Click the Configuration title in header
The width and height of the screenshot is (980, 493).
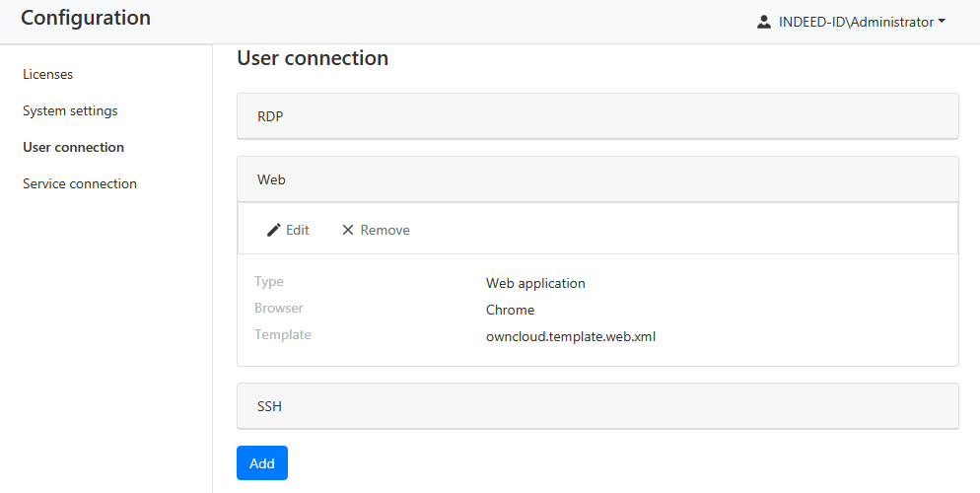pos(86,18)
